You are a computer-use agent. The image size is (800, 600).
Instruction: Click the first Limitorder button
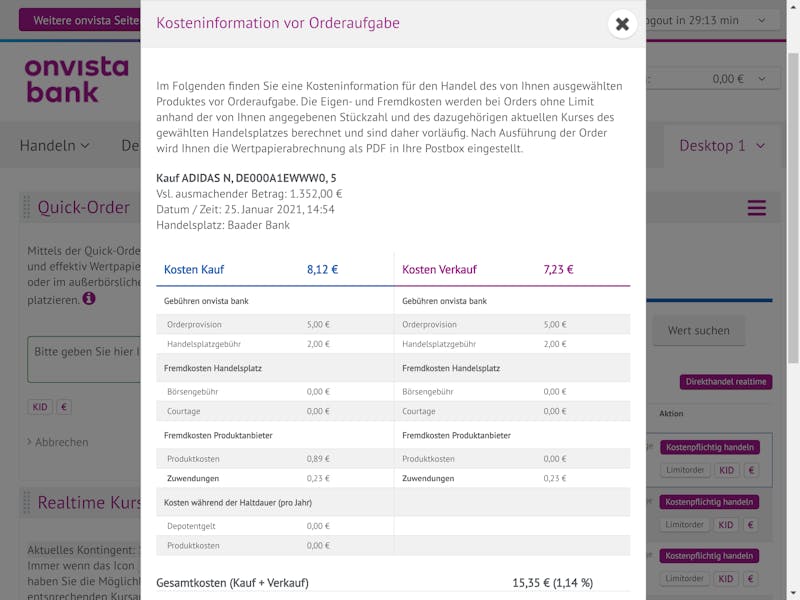click(x=685, y=470)
